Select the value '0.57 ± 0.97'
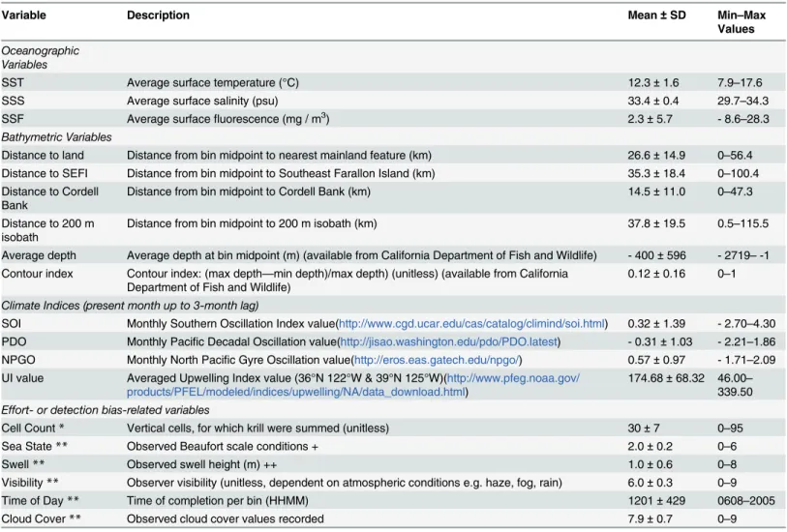Viewport: 787px width, 532px height. coord(656,360)
